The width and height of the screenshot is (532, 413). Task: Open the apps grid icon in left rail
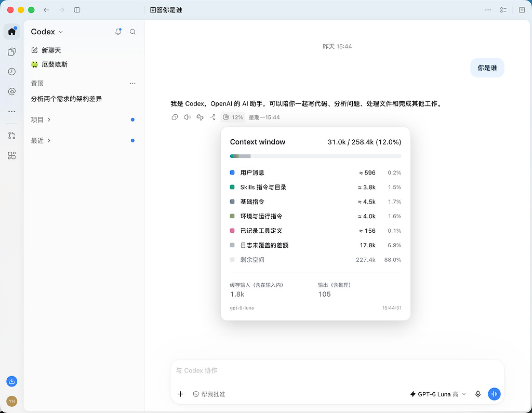click(x=12, y=155)
